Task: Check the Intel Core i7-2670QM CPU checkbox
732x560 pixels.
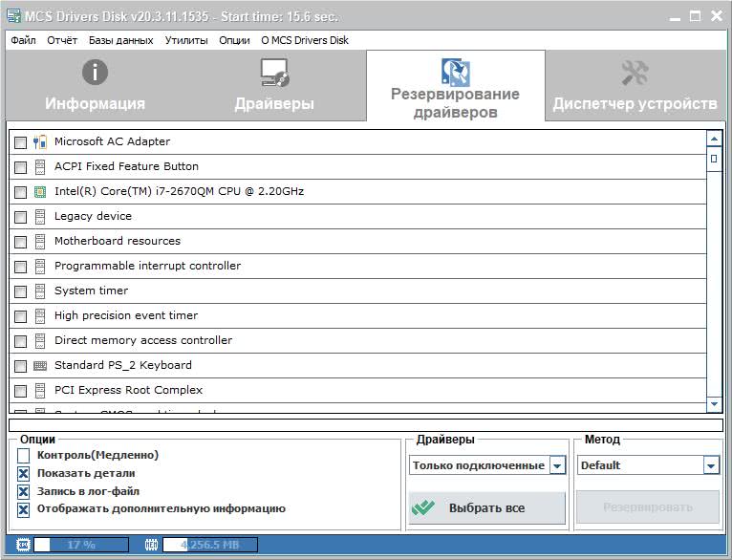Action: (20, 192)
